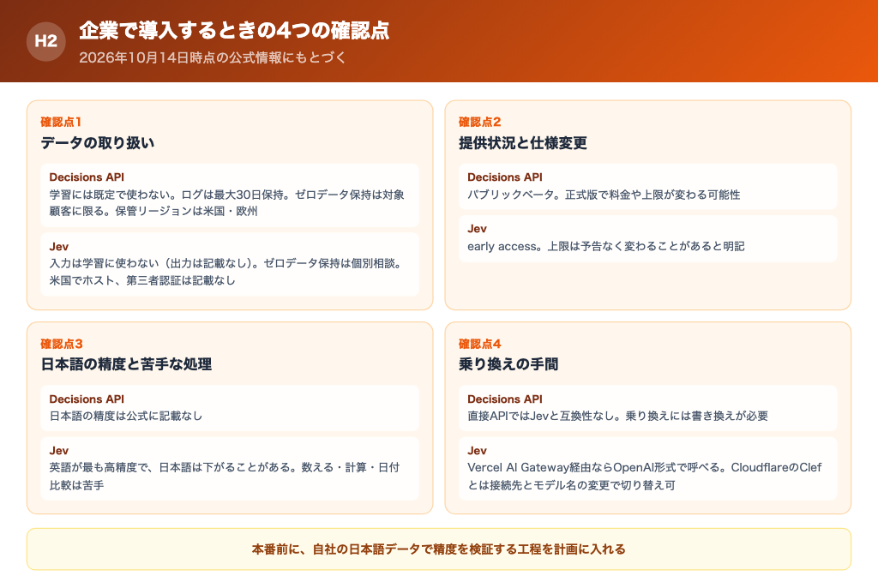Image resolution: width=878 pixels, height=588 pixels.
Task: Click Jev heading under 乗り換えの手間
Action: 477,450
